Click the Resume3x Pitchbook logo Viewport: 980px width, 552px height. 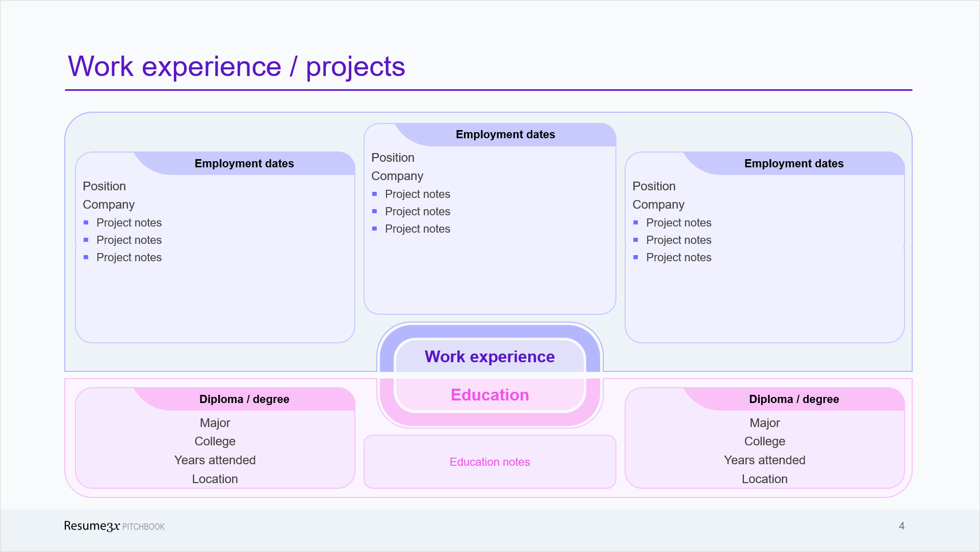tap(114, 526)
